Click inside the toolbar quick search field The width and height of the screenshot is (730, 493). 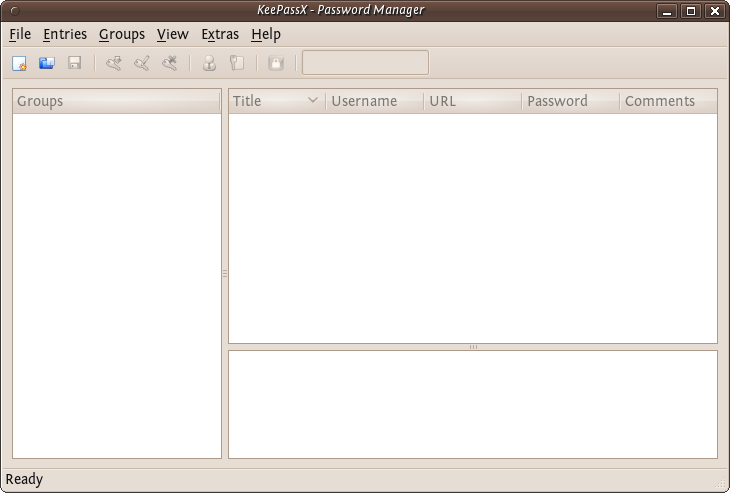pyautogui.click(x=365, y=63)
